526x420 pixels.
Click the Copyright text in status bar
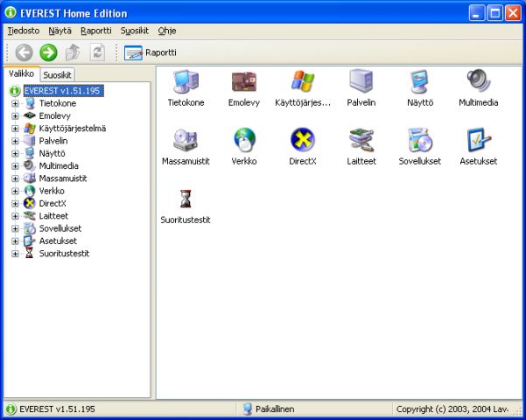452,409
